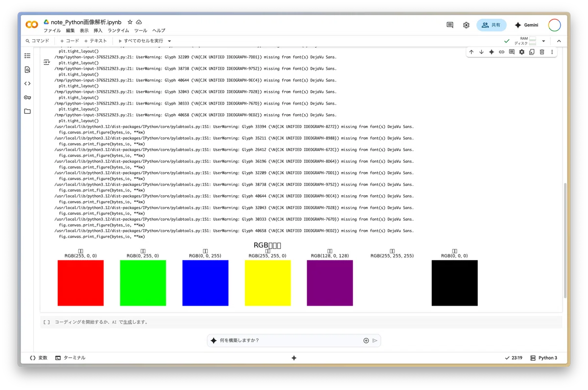Expand the run all cells dropdown arrow

[x=170, y=41]
